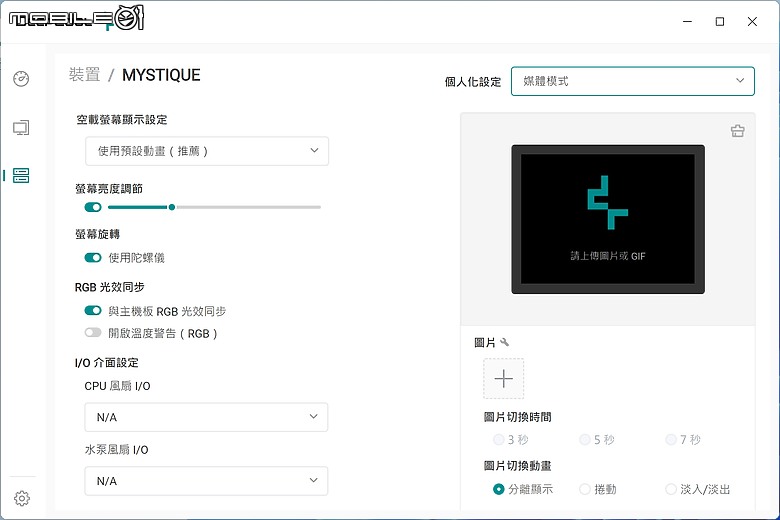Select the 淡入/淡出 radio option
Screen dimensions: 780x520
671,489
